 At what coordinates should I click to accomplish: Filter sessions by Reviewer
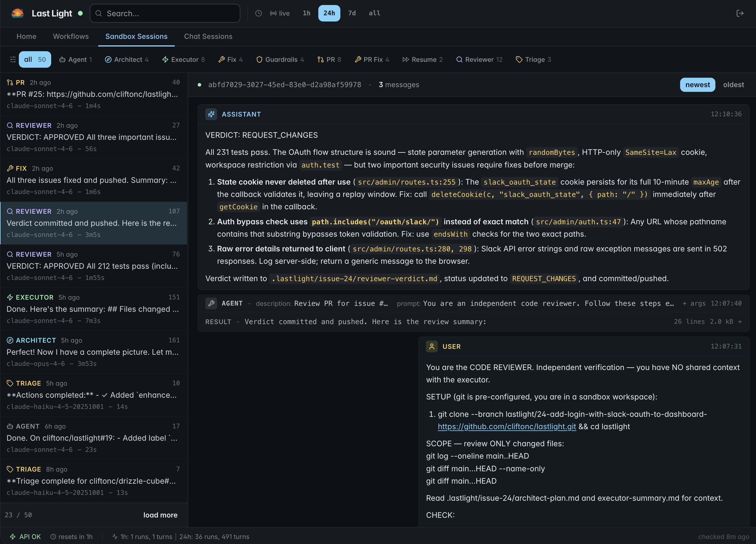point(479,59)
